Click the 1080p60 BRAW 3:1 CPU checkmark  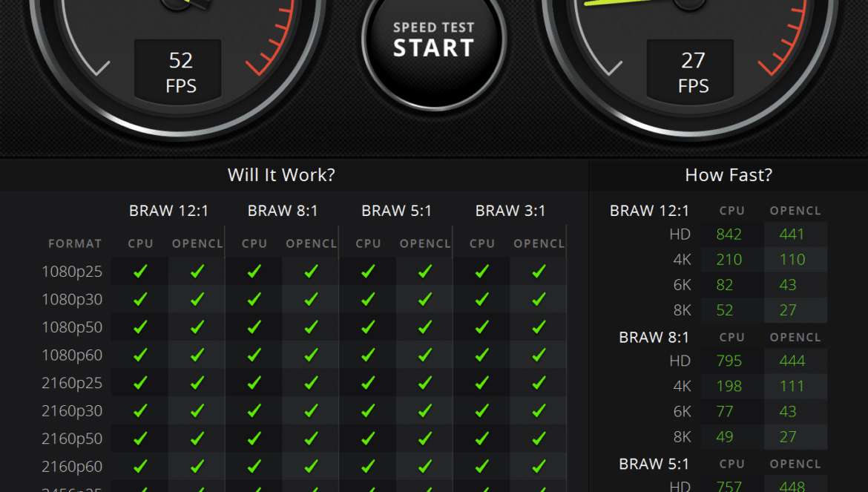point(482,355)
